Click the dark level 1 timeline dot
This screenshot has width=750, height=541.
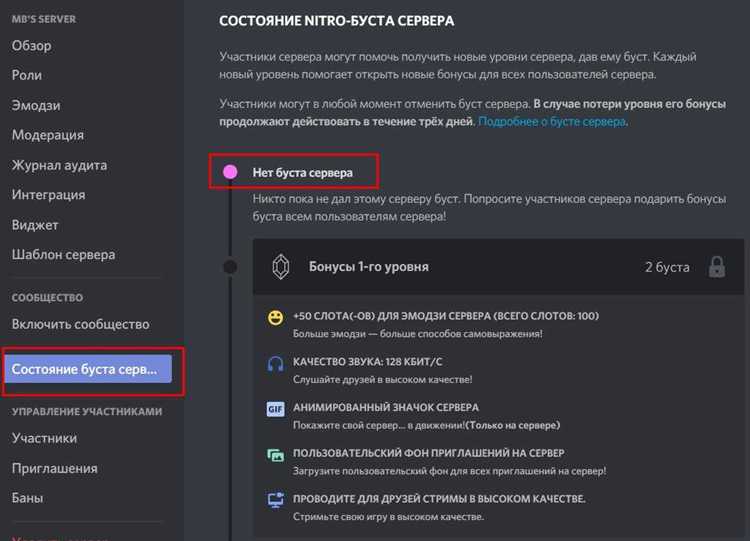coord(230,267)
